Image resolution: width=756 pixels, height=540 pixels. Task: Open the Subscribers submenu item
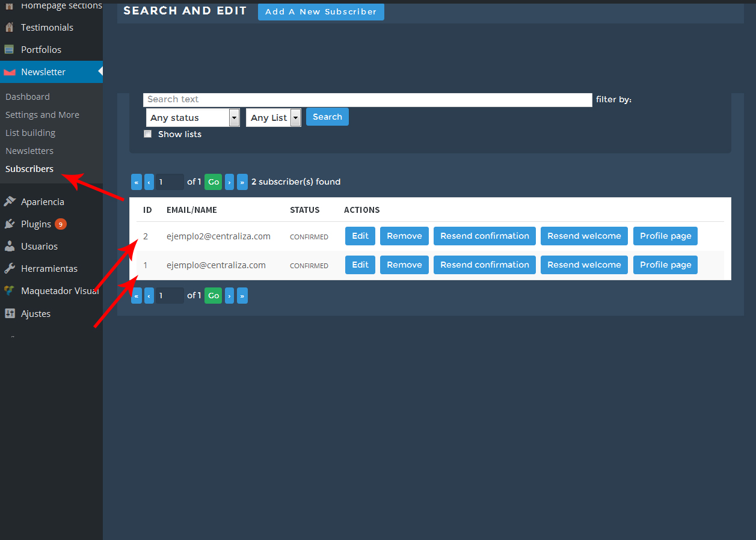click(29, 169)
